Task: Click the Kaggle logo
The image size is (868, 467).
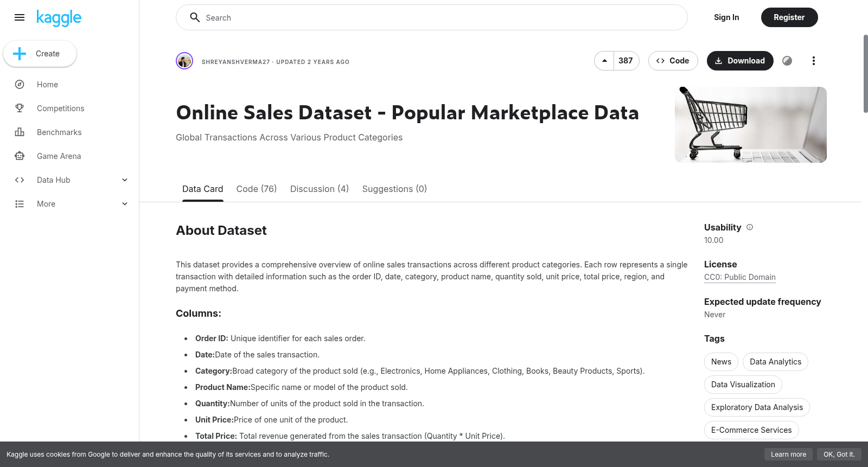Action: 59,18
